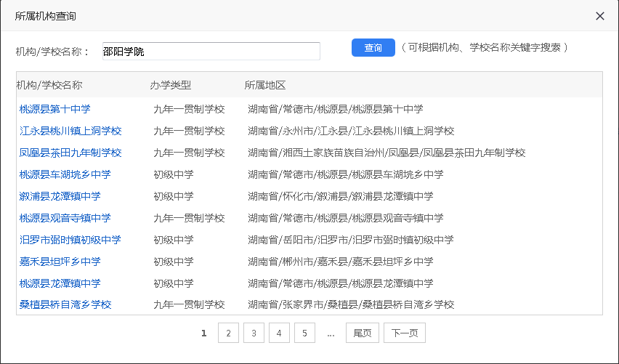Go to page 2 of results
The width and height of the screenshot is (619, 364).
228,333
